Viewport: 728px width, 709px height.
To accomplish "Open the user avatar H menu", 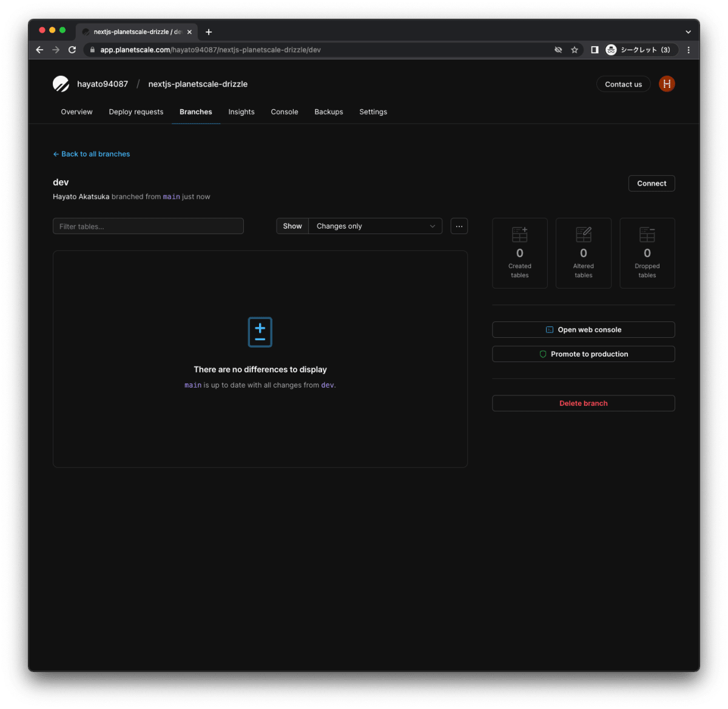I will [x=667, y=84].
